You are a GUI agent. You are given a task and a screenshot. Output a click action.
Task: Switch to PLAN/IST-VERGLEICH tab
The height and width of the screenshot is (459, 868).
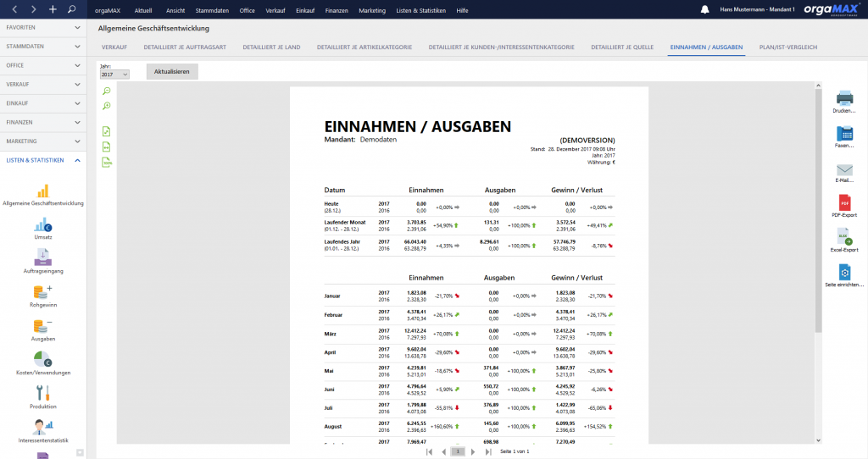click(x=787, y=47)
